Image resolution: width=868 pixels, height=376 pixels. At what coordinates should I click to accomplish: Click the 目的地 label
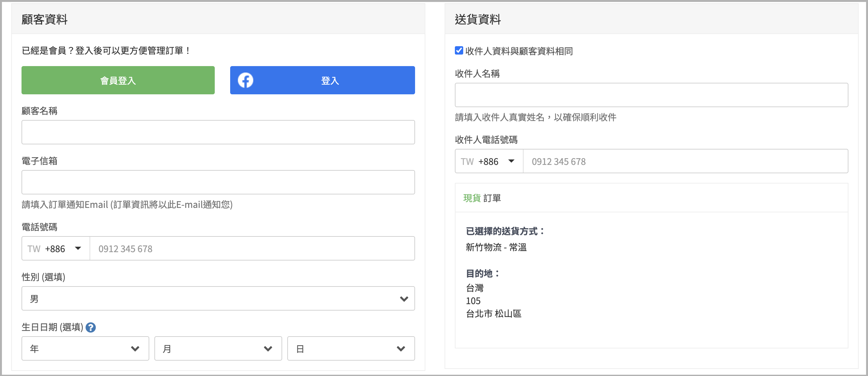[x=482, y=273]
